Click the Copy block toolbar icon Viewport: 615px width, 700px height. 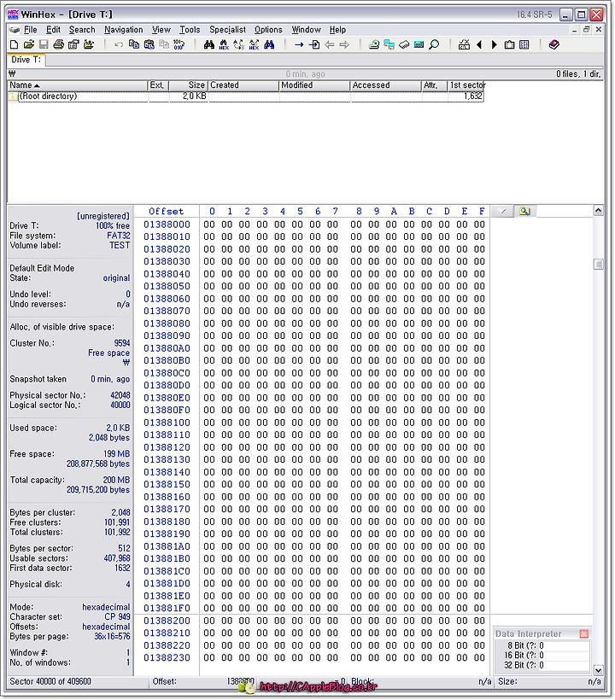(x=133, y=44)
